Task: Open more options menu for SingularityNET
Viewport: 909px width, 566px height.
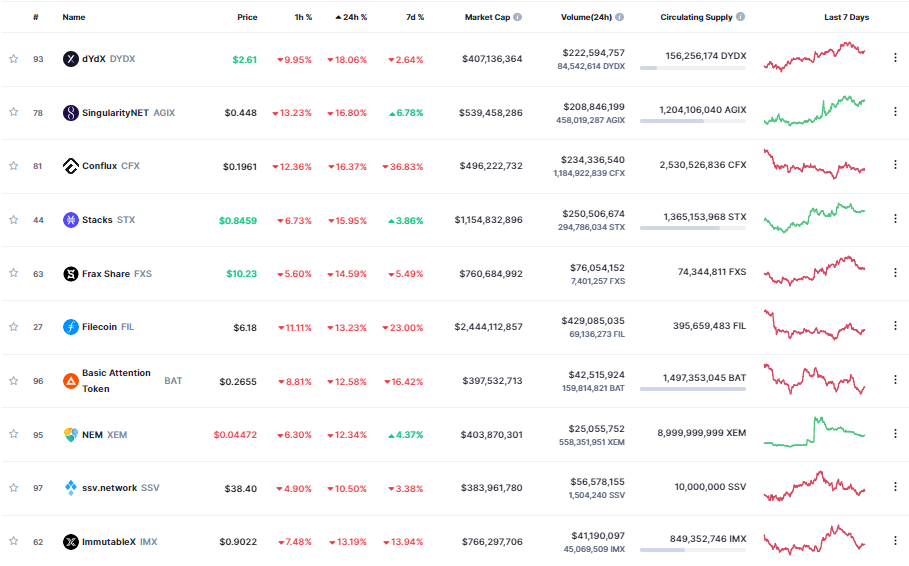Action: pos(895,111)
